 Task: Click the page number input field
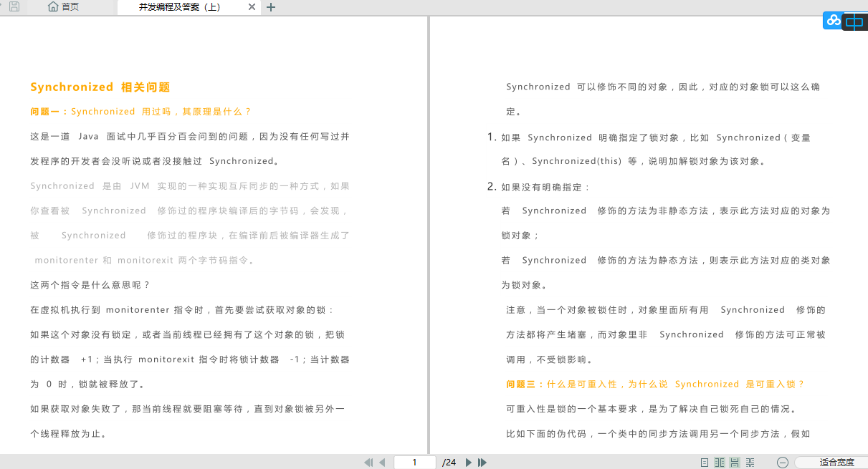(x=416, y=462)
